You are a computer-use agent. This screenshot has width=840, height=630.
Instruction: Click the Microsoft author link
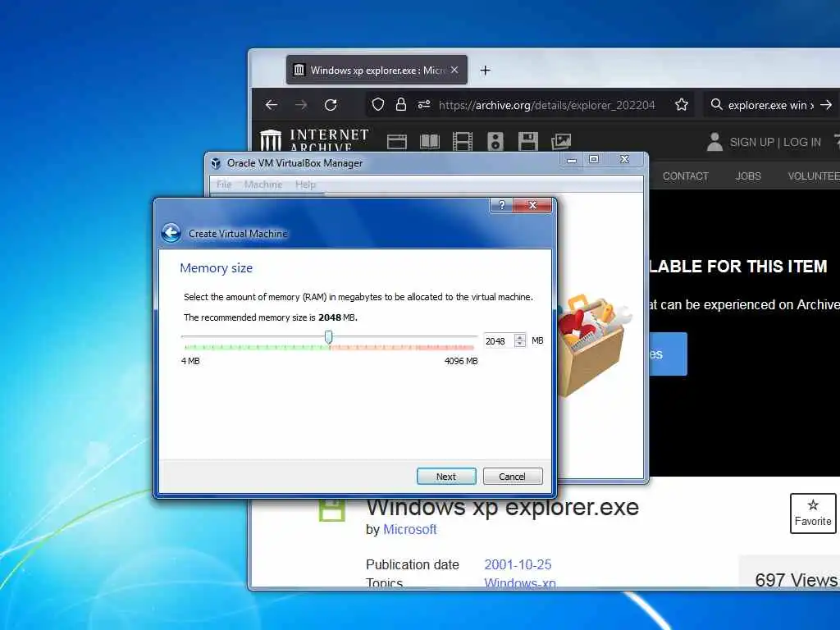tap(410, 529)
